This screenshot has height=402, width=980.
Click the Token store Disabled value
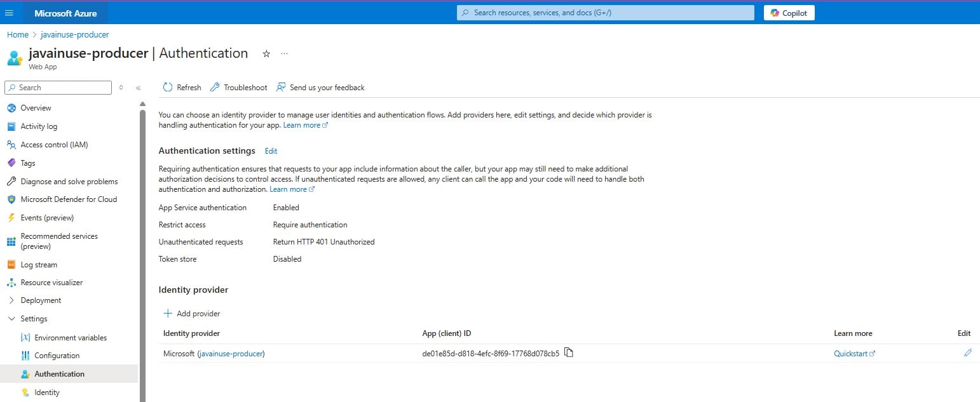tap(287, 259)
